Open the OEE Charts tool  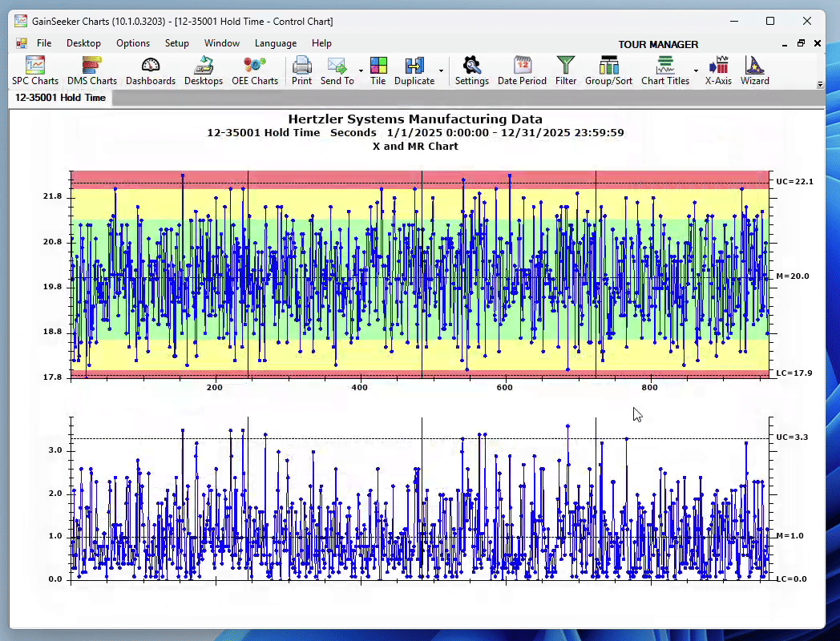(x=254, y=71)
